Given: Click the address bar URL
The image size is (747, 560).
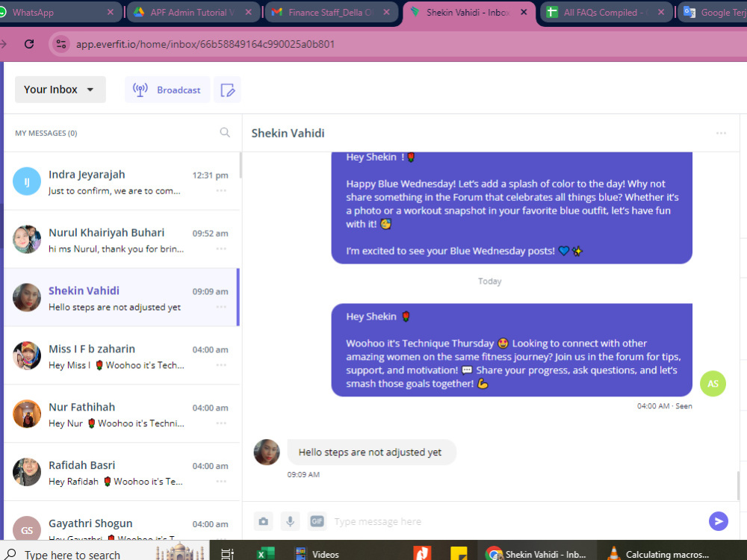Looking at the screenshot, I should (x=205, y=44).
